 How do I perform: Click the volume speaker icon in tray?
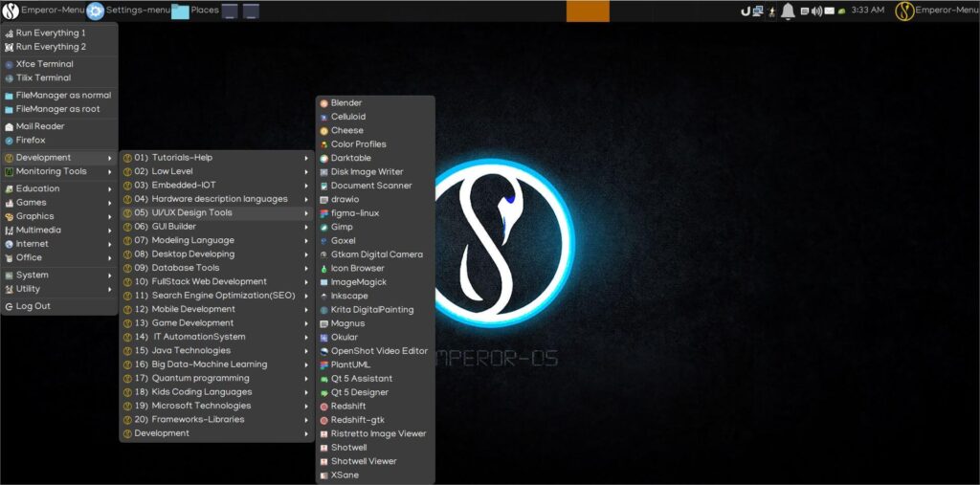pyautogui.click(x=816, y=11)
